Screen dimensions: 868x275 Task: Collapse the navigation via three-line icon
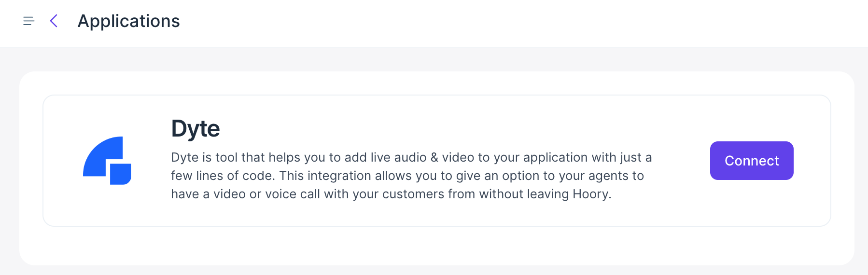pyautogui.click(x=29, y=21)
